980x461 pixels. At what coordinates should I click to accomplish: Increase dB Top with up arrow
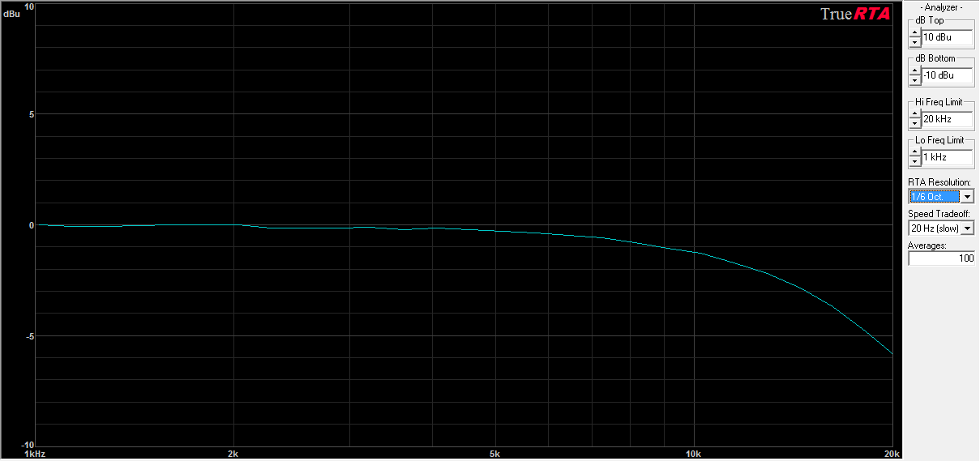point(915,33)
